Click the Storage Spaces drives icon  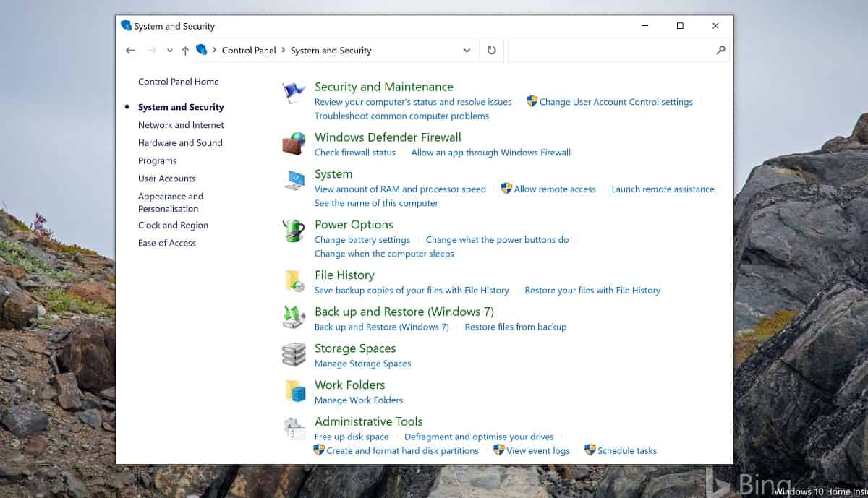tap(294, 354)
